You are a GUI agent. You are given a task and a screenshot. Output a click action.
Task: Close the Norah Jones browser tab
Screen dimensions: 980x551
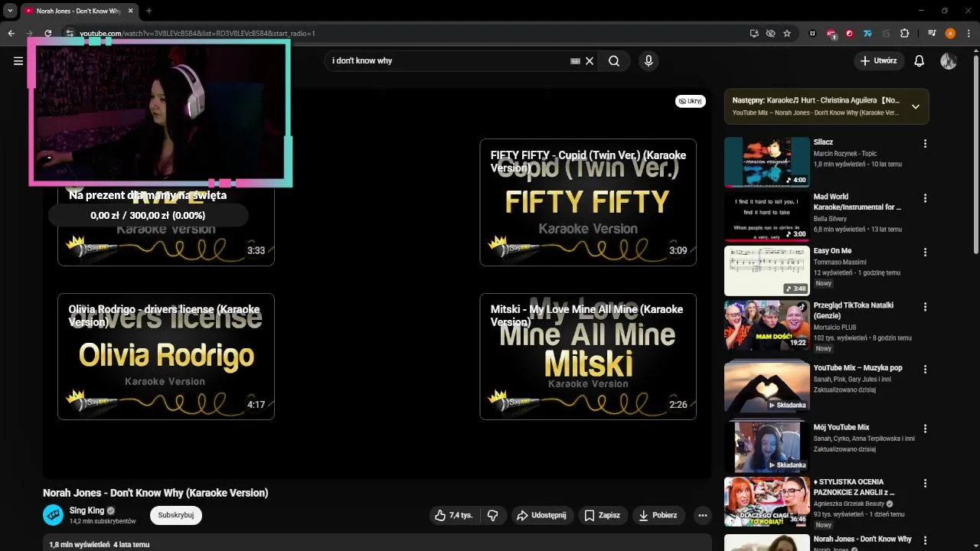click(129, 11)
